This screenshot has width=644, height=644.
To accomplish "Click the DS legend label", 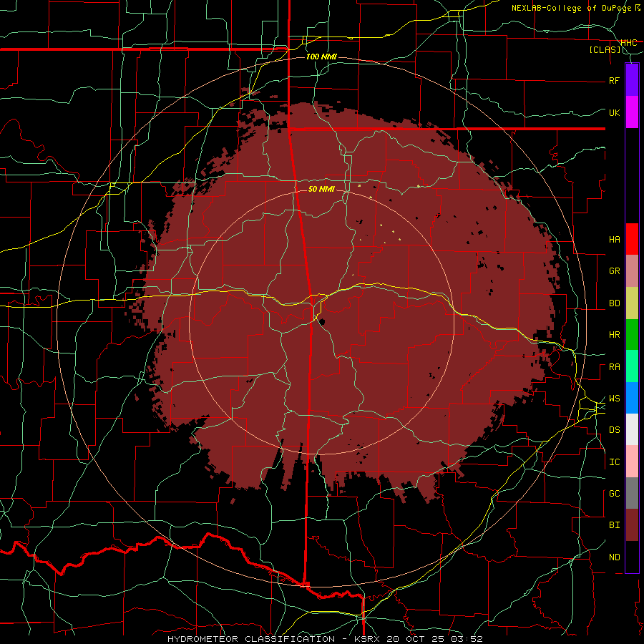I will (x=614, y=430).
